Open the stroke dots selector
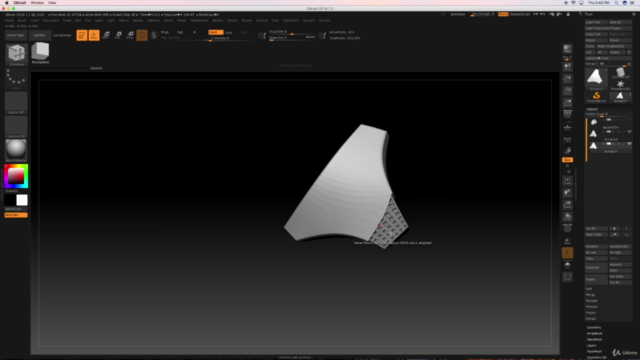This screenshot has height=360, width=640. (x=16, y=79)
